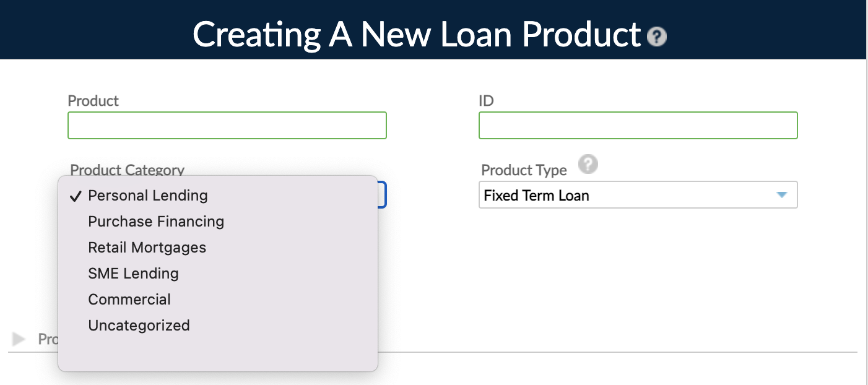
Task: Click the dropdown arrow on Fixed Term Loan
Action: click(781, 194)
